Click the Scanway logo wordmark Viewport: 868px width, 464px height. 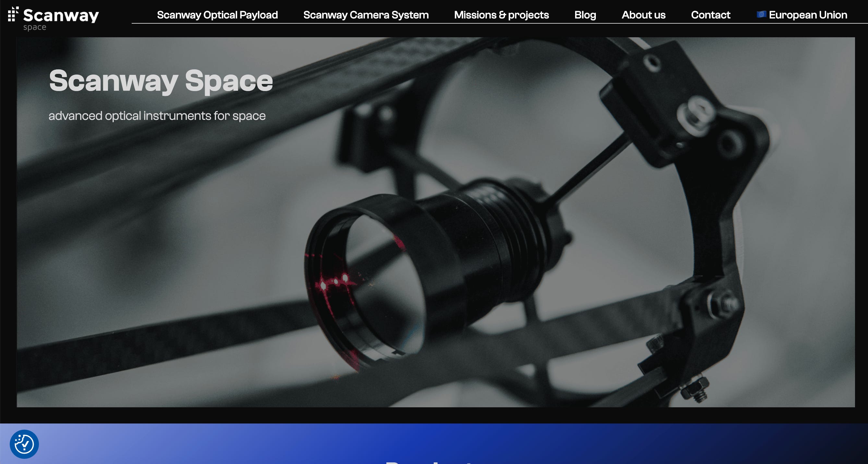pyautogui.click(x=61, y=16)
